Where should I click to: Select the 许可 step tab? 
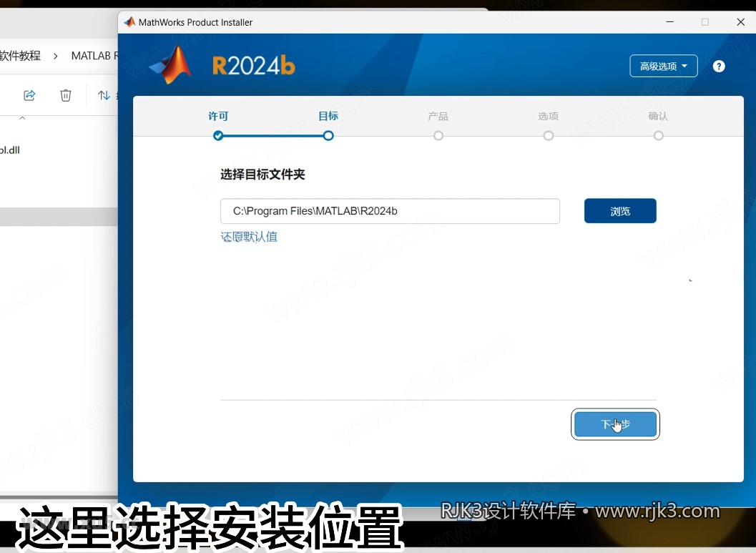point(218,116)
